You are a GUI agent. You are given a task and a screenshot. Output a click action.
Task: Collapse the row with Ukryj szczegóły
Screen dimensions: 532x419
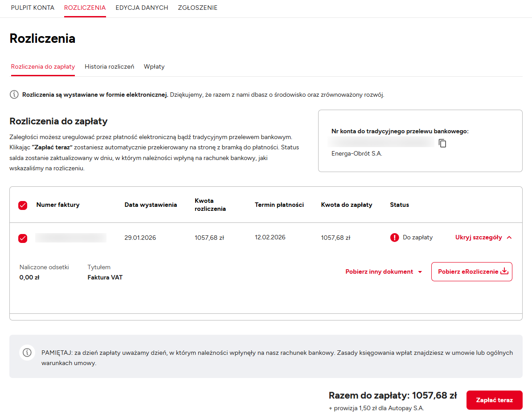tap(483, 238)
